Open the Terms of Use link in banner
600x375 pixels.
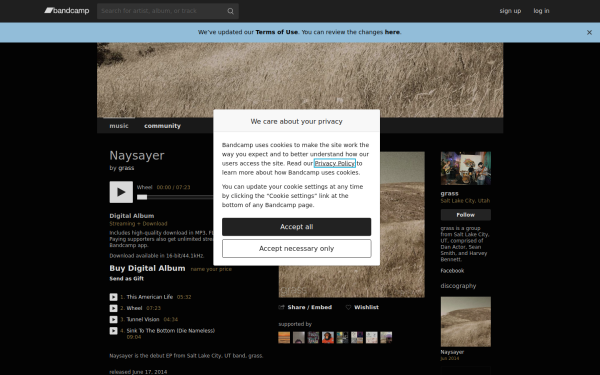277,32
